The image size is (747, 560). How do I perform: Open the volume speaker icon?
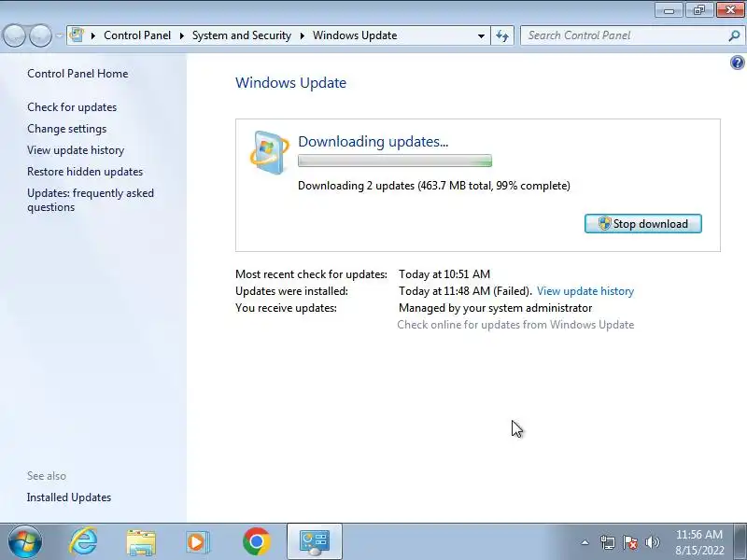coord(652,542)
